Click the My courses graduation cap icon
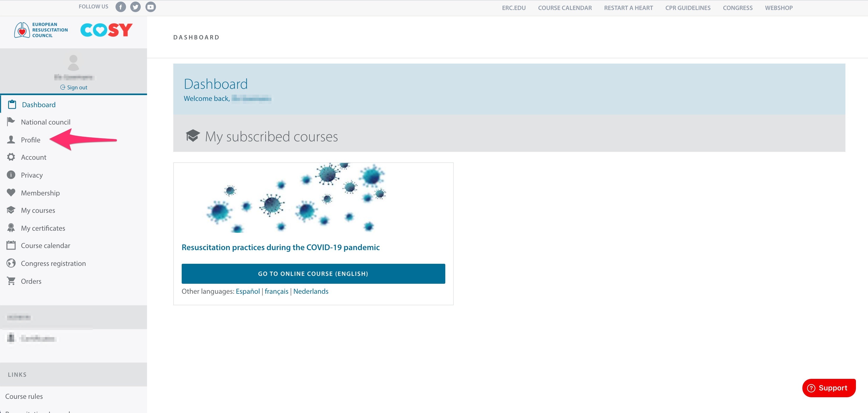This screenshot has height=413, width=868. 11,210
